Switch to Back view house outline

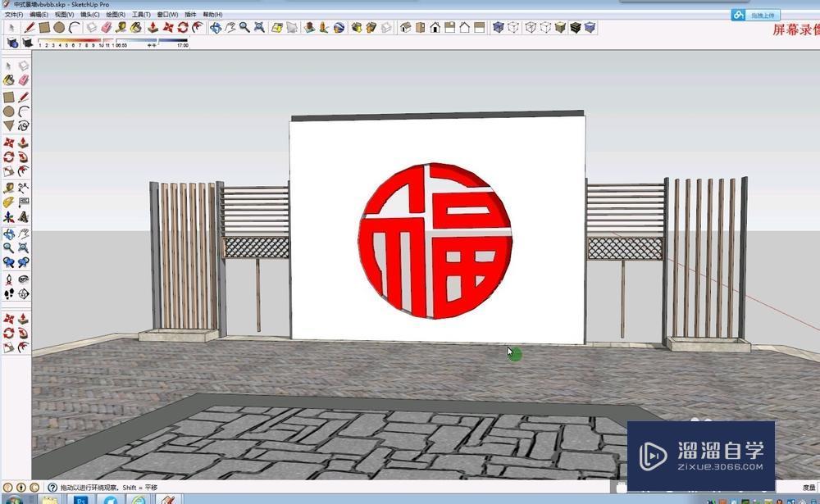point(464,27)
